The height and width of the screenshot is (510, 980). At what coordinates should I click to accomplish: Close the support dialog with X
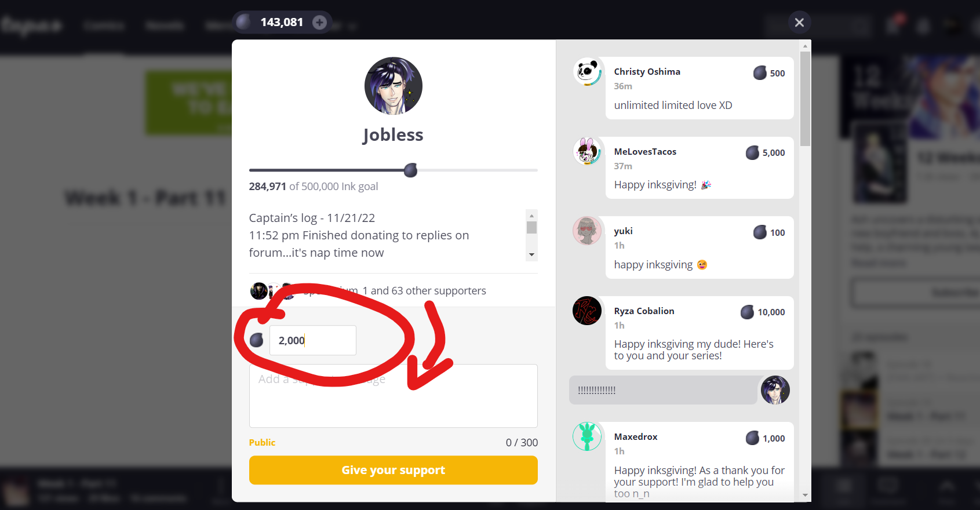coord(799,23)
